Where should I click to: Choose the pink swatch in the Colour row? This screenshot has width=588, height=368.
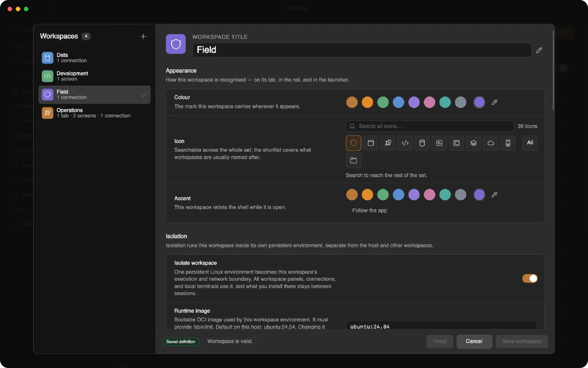tap(430, 102)
